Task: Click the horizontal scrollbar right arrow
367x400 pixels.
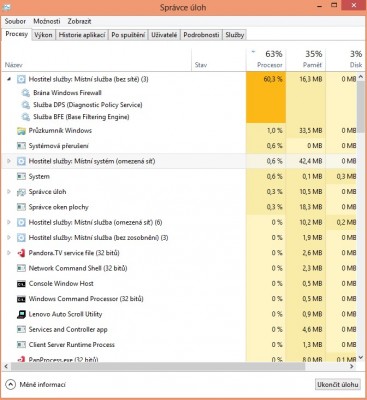Action: click(x=352, y=366)
